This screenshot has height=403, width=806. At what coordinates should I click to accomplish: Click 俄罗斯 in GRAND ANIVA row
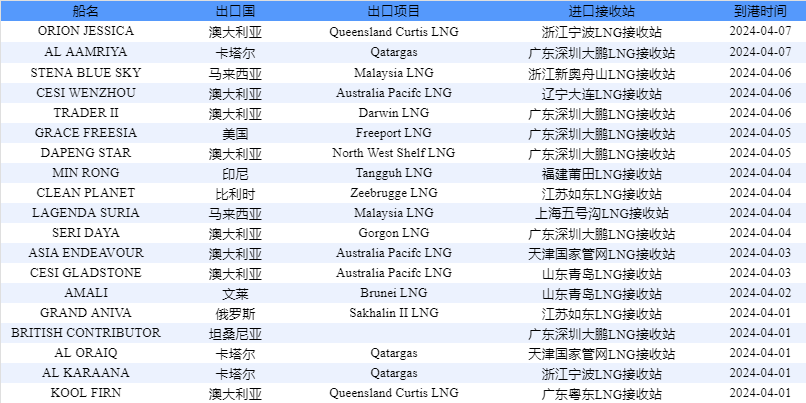click(x=235, y=314)
